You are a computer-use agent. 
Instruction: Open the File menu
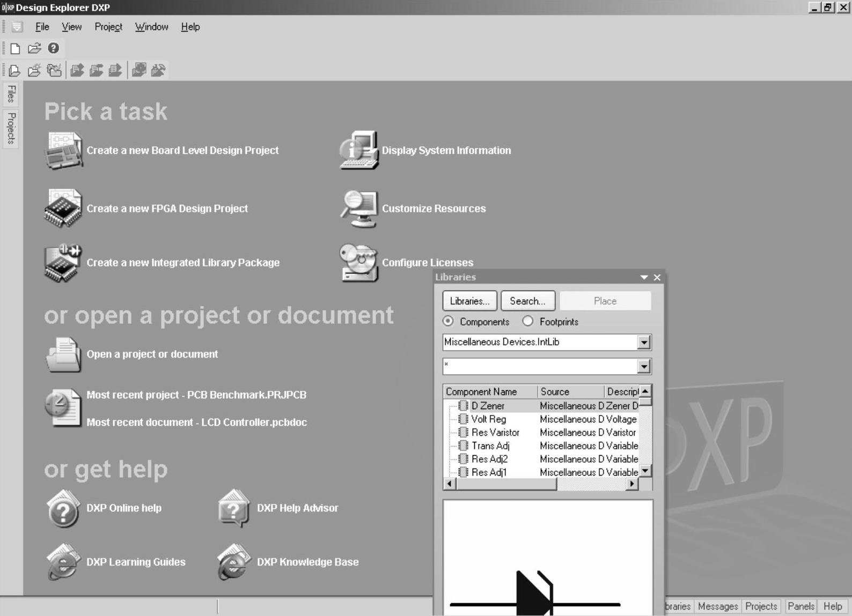[x=42, y=27]
